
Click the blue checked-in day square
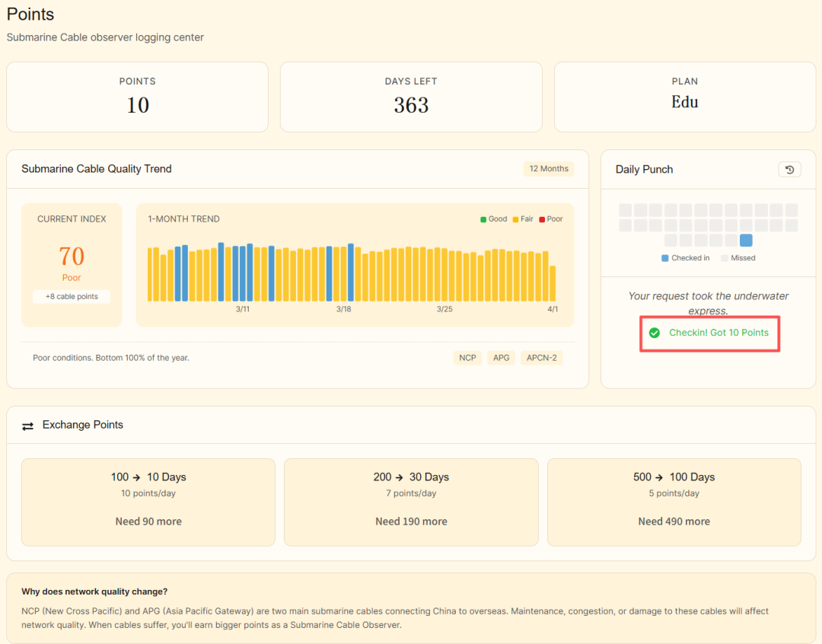pyautogui.click(x=746, y=241)
